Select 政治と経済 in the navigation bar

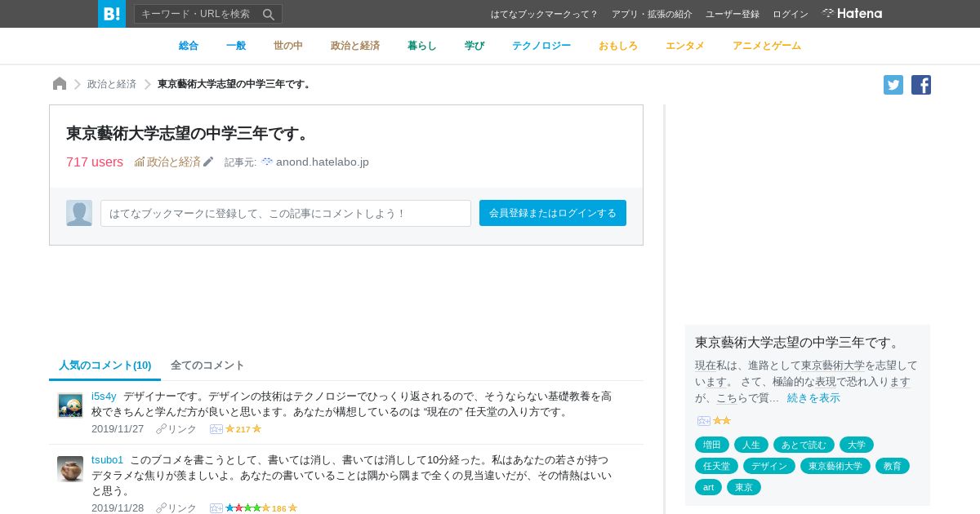355,46
